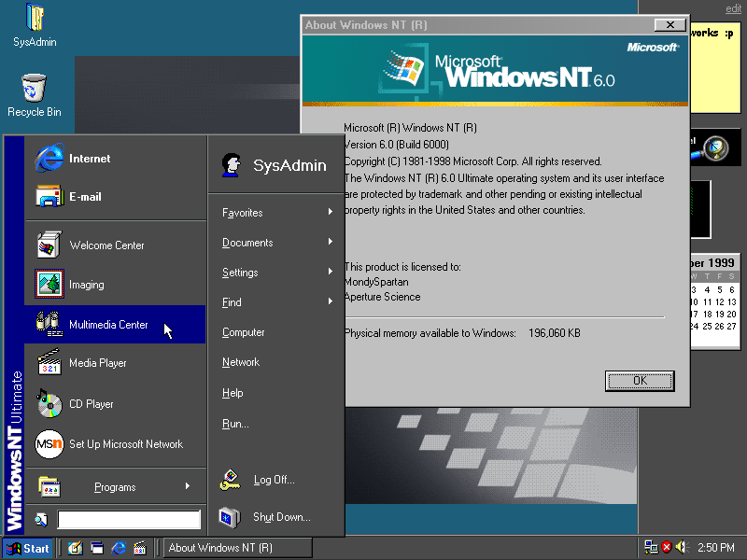Open the CD Player icon
747x560 pixels.
[x=49, y=403]
